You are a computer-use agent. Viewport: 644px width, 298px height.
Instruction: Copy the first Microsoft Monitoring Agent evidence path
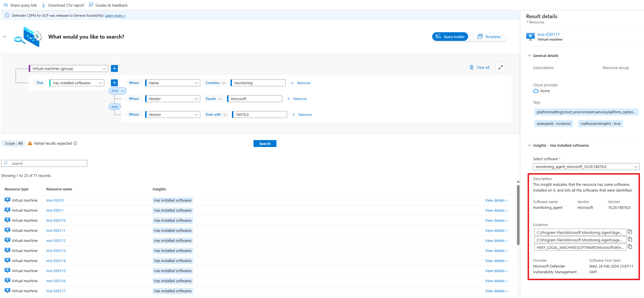(x=630, y=232)
